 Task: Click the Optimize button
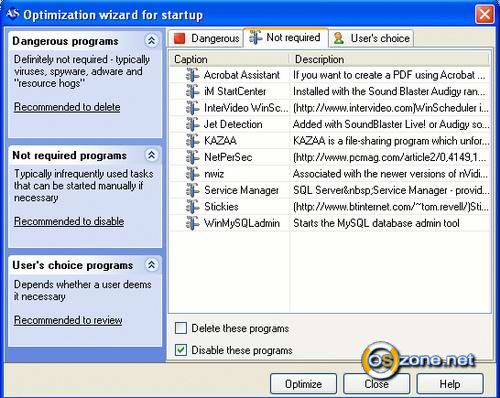[x=303, y=384]
